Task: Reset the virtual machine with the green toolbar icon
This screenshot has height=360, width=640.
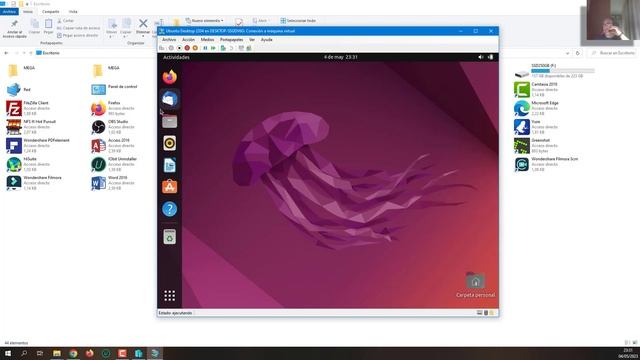Action: (x=213, y=48)
